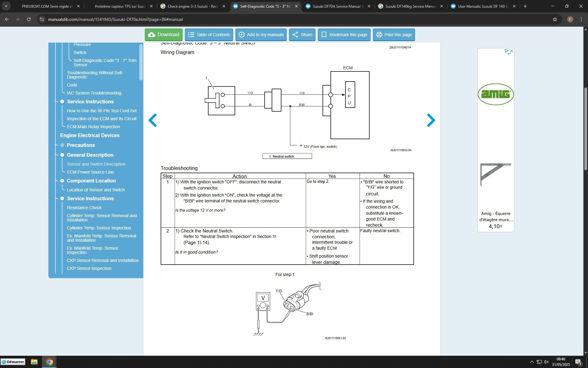Image resolution: width=588 pixels, height=368 pixels.
Task: Click the Amig logo ad
Action: pos(496,94)
